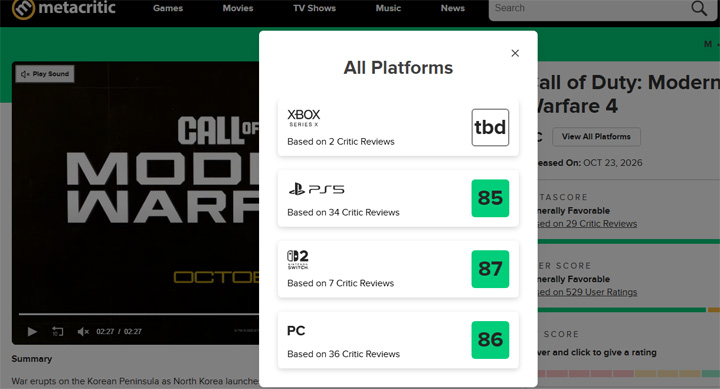Click the magnifying glass search icon
Viewport: 720px width, 389px height.
click(699, 8)
